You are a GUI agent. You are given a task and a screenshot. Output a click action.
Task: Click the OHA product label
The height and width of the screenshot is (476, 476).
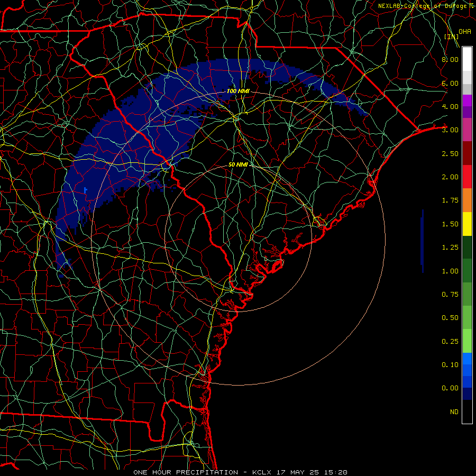point(465,32)
